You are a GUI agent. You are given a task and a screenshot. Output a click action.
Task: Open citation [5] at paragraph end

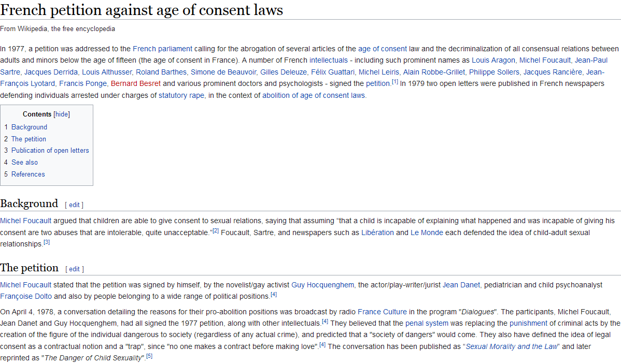[149, 356]
